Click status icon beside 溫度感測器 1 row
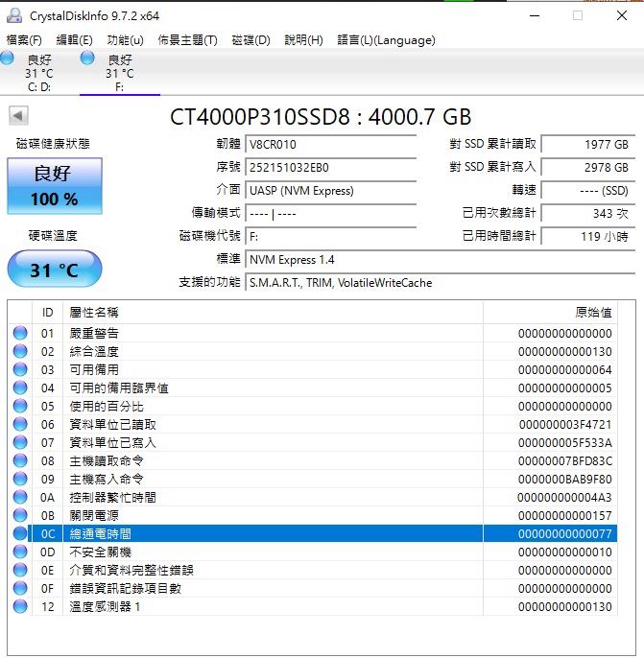 click(x=20, y=606)
